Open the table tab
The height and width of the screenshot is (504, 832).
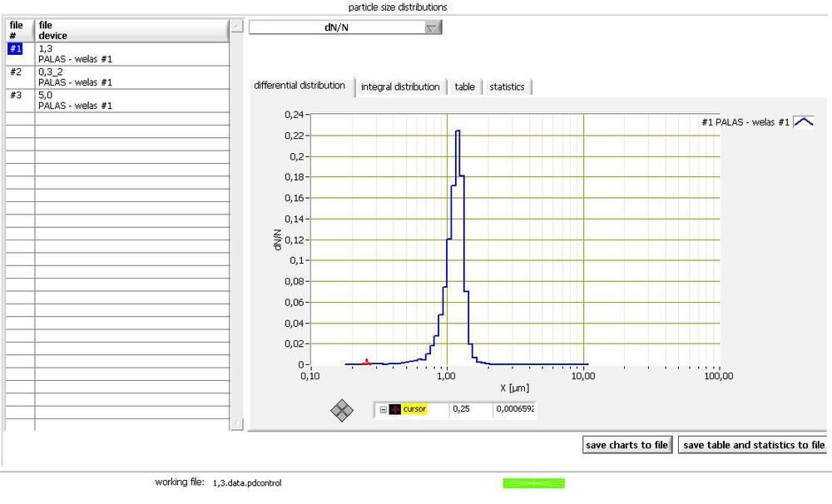464,86
